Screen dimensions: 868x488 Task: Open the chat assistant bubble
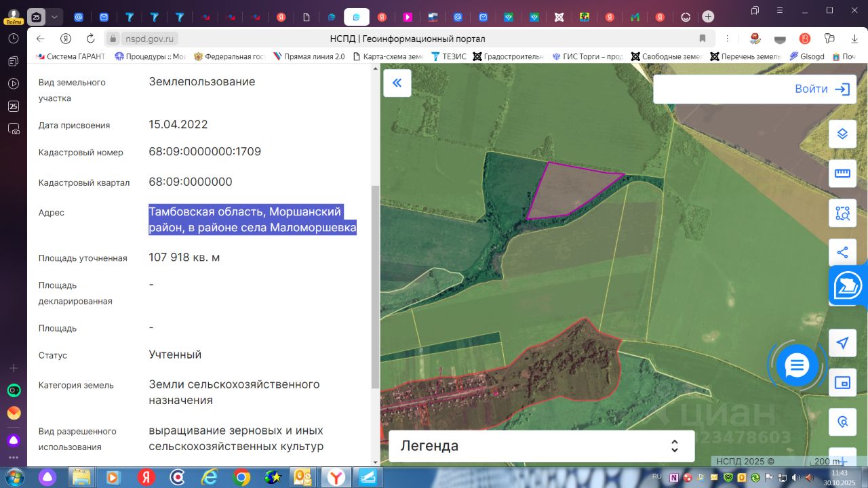[796, 366]
